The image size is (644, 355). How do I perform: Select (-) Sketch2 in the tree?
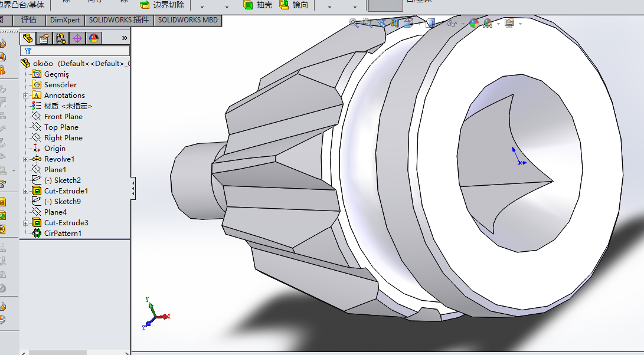click(x=57, y=180)
